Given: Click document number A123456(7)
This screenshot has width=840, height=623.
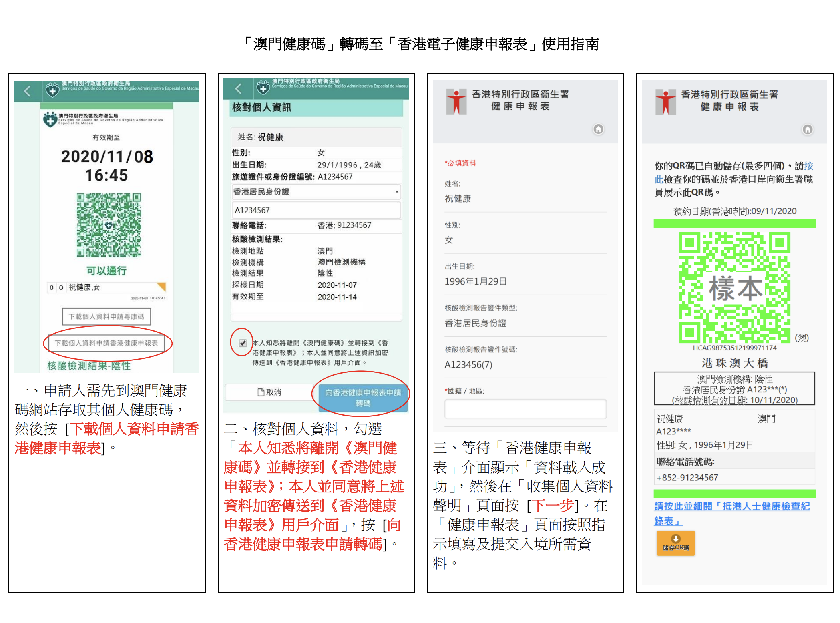Looking at the screenshot, I should 468,364.
